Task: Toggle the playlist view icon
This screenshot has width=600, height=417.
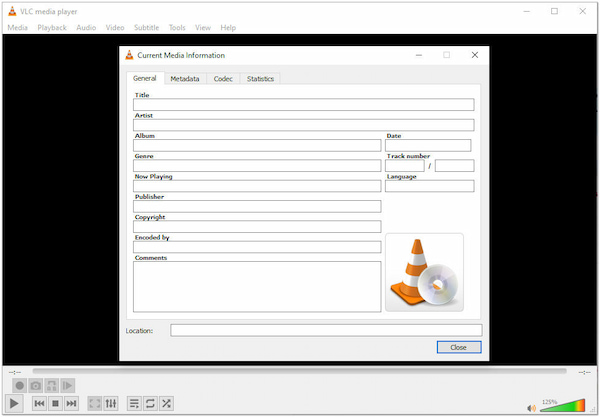Action: [134, 403]
